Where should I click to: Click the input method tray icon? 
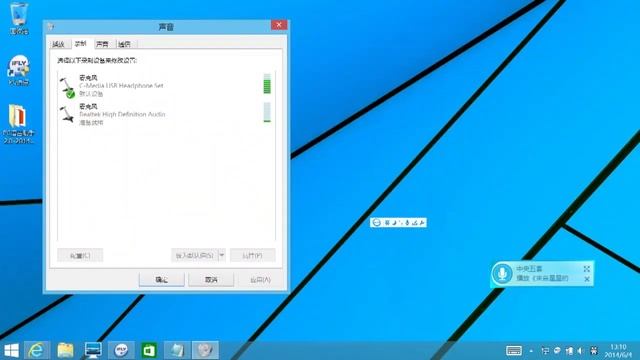coord(594,351)
